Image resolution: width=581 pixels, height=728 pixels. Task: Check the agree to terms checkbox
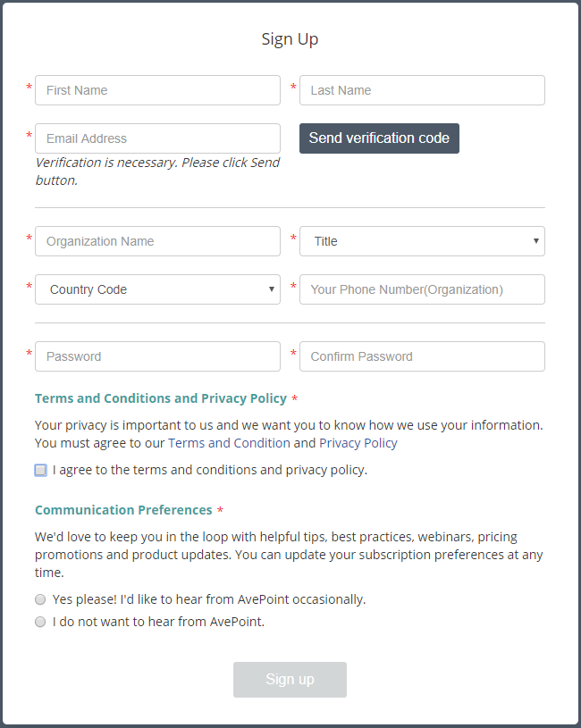pyautogui.click(x=40, y=470)
